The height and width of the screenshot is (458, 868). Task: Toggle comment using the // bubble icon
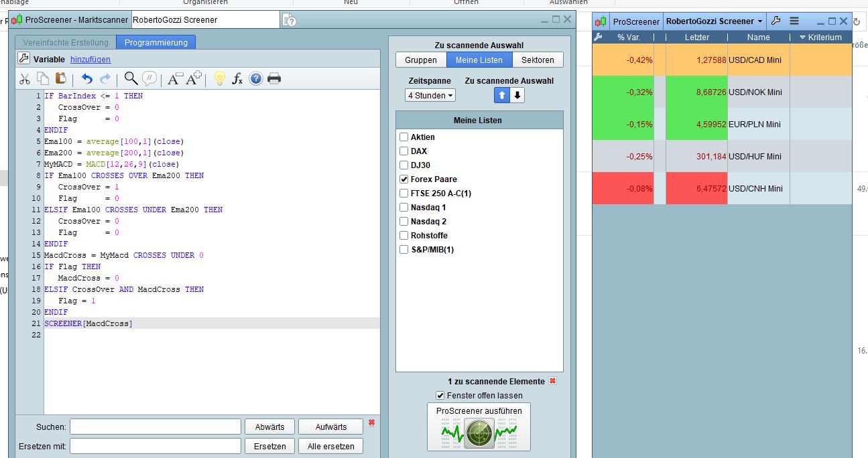tap(150, 79)
